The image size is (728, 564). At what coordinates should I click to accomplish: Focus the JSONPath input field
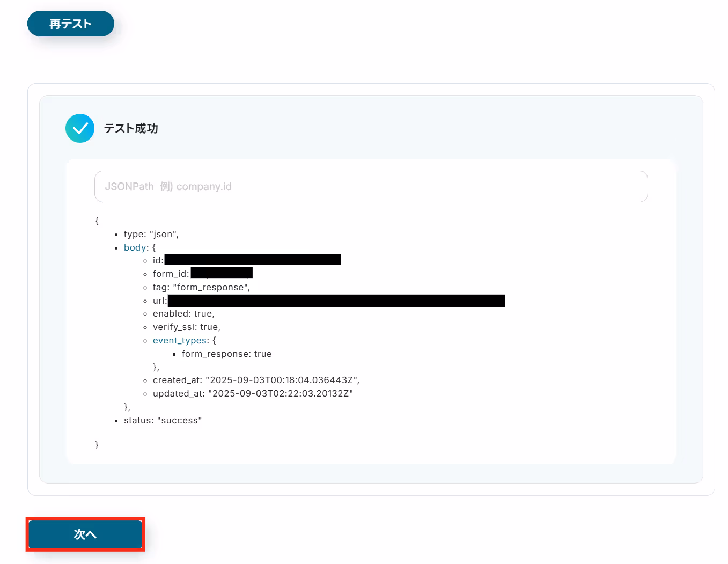click(371, 186)
